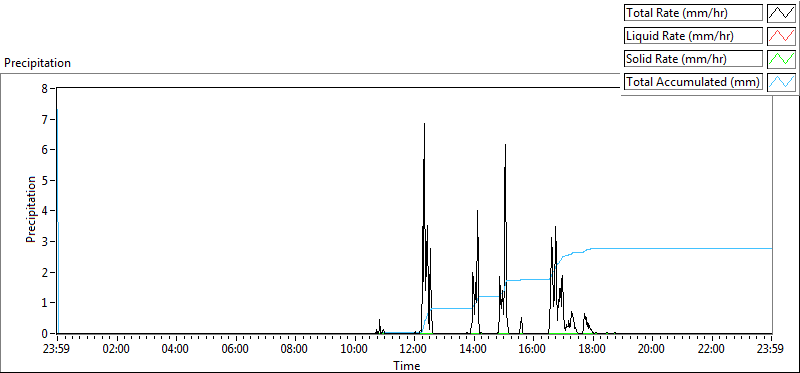This screenshot has width=800, height=373.
Task: Click the tallest rate peak near 12:00
Action: point(424,124)
